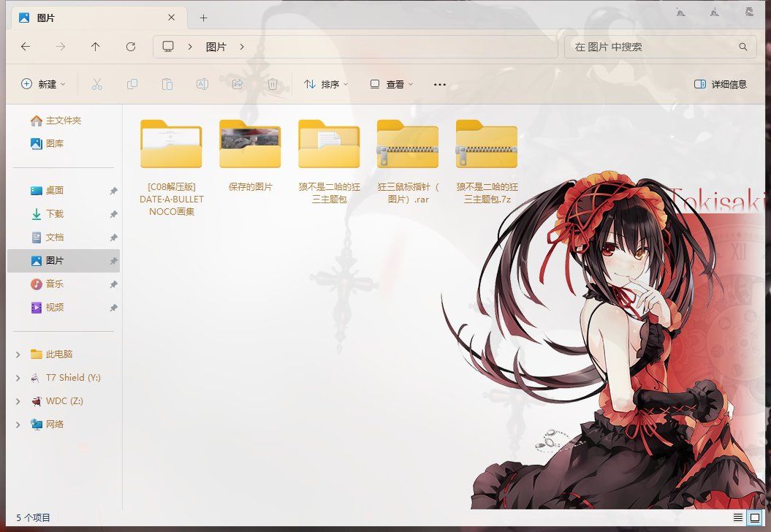This screenshot has height=532, width=771.
Task: Click the Copy icon in toolbar
Action: (132, 84)
